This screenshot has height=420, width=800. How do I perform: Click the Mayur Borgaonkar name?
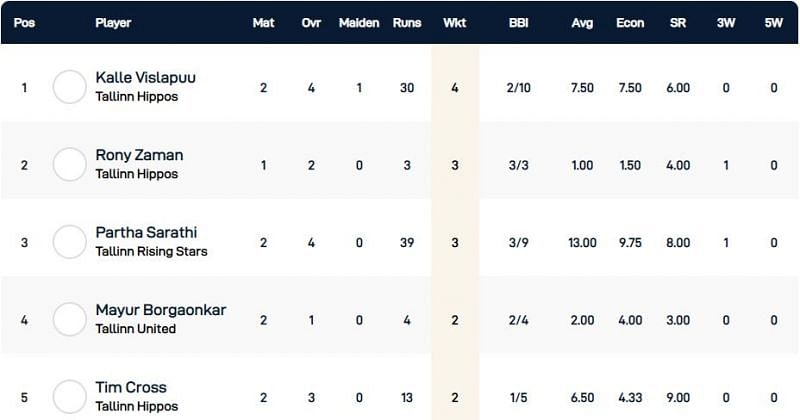coord(160,310)
